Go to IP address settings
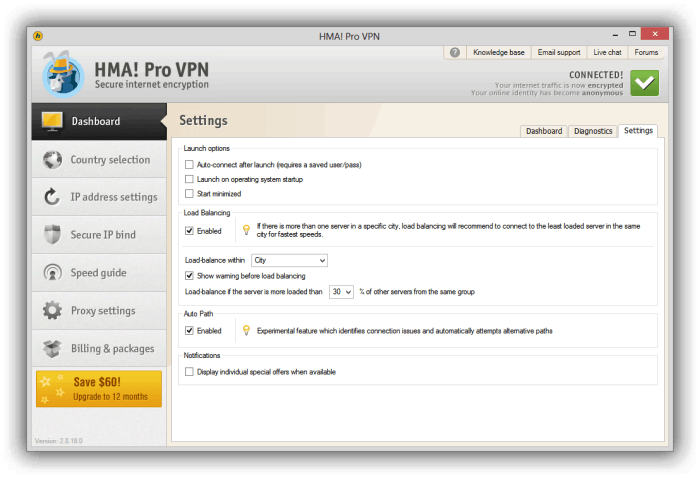 (99, 197)
